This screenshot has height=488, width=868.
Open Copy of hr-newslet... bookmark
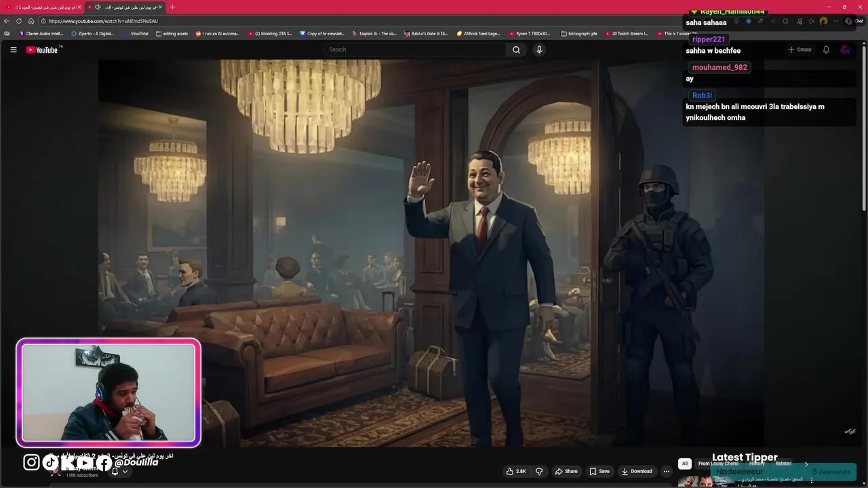pyautogui.click(x=322, y=33)
